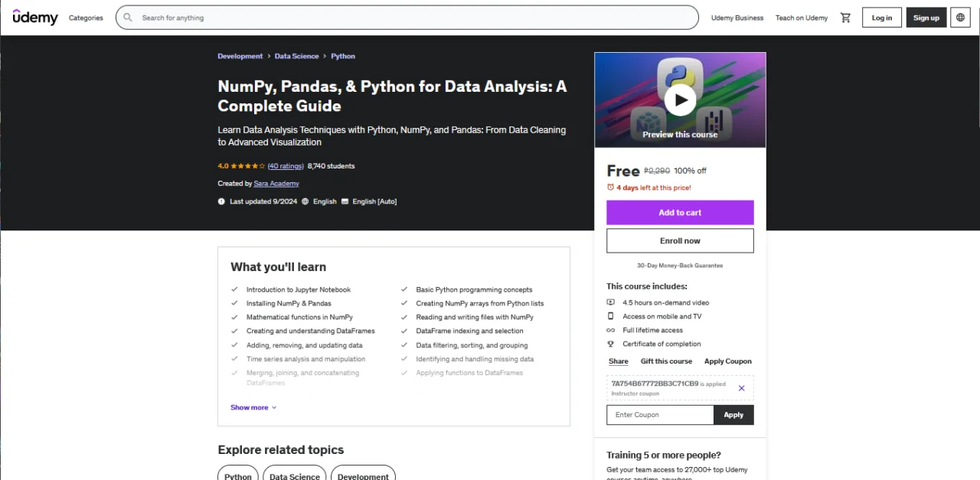Viewport: 980px width, 480px height.
Task: Click Enroll now button
Action: point(680,240)
